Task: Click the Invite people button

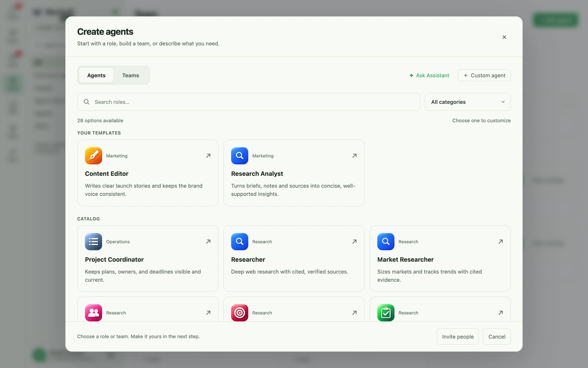Action: click(458, 337)
